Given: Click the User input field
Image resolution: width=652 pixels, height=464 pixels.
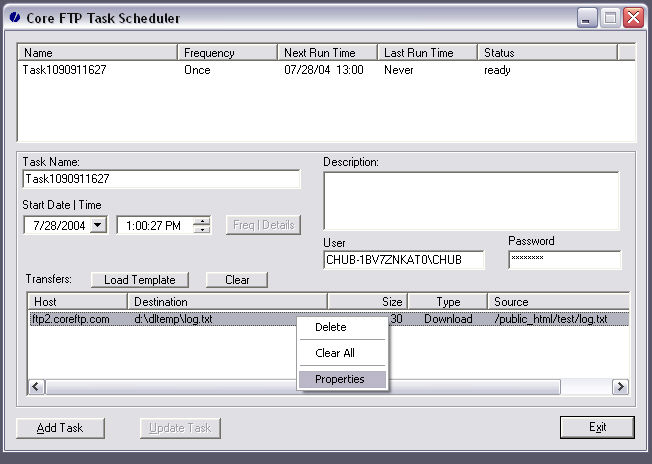Looking at the screenshot, I should (x=403, y=260).
